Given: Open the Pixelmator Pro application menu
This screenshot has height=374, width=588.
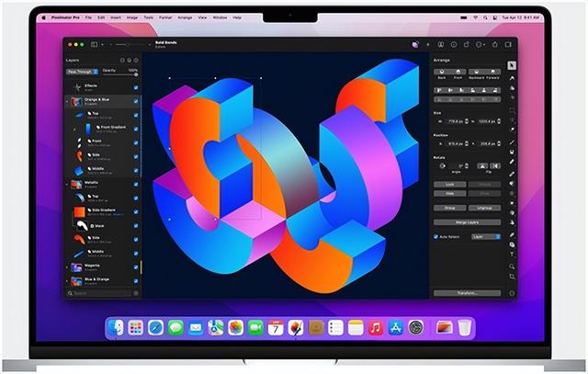Looking at the screenshot, I should [65, 17].
